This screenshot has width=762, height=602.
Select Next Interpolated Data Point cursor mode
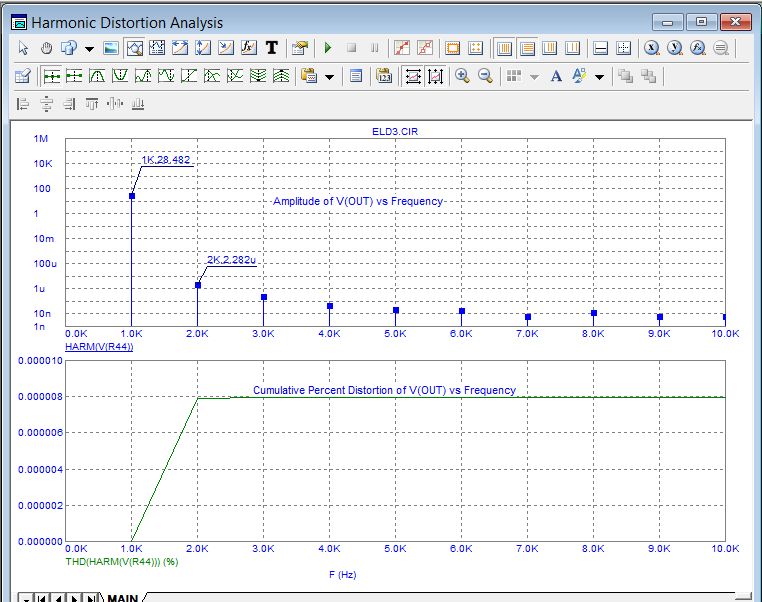(x=74, y=76)
